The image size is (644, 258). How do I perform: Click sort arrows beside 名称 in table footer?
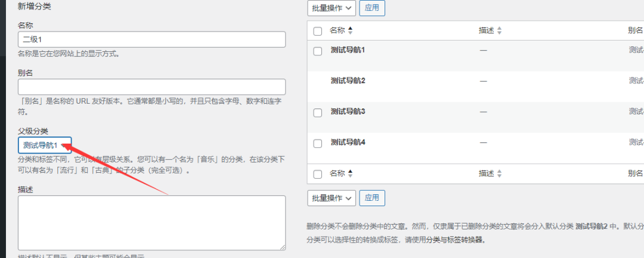point(351,173)
